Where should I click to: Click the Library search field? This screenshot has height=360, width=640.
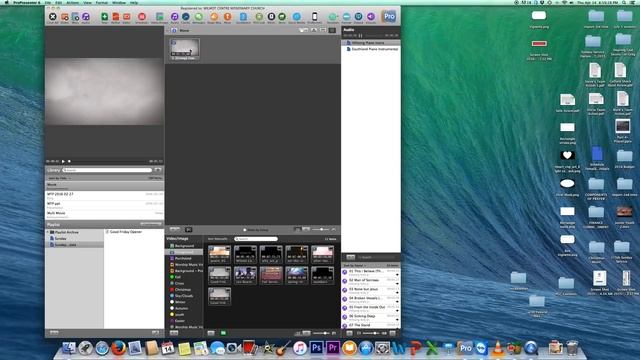click(107, 170)
